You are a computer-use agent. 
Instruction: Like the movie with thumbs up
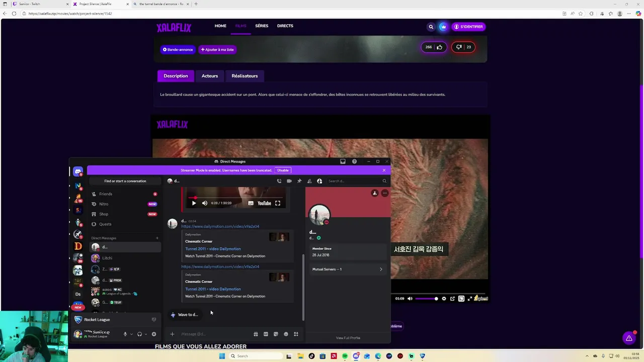pos(434,47)
